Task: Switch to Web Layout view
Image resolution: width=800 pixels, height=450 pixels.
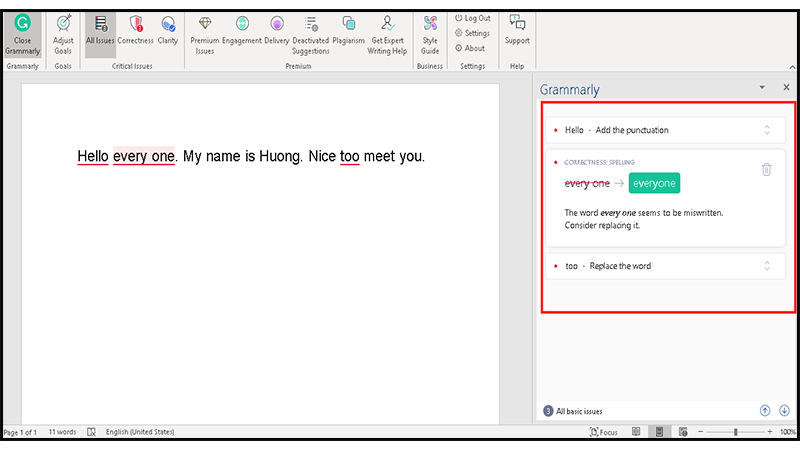Action: coord(683,432)
